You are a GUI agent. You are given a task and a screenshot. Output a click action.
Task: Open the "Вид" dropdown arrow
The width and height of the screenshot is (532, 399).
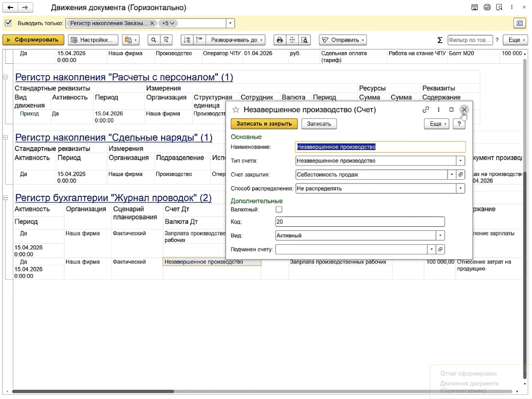click(440, 236)
